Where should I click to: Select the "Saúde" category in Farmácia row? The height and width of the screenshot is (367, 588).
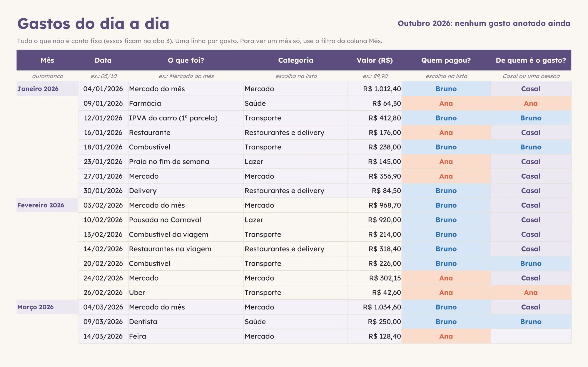click(296, 103)
